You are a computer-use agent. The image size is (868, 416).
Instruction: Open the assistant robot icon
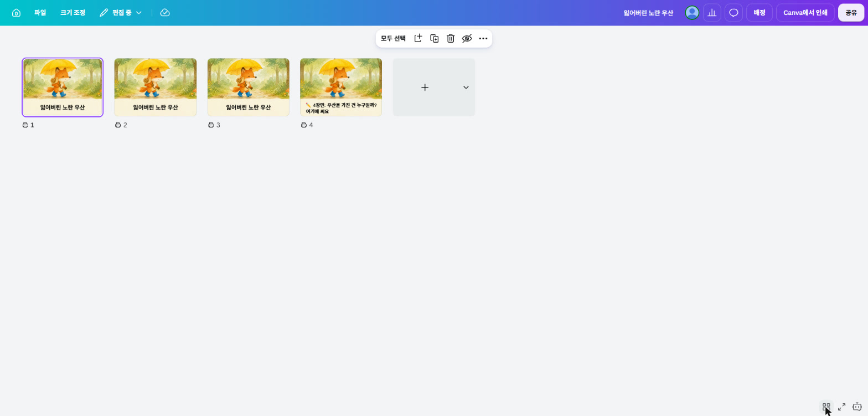point(857,407)
